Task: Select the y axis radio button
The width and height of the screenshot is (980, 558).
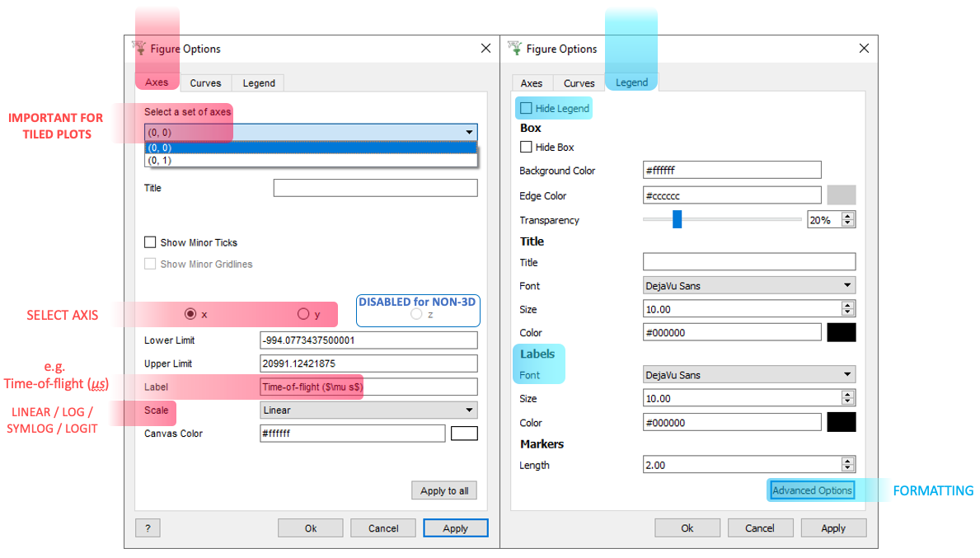Action: click(304, 314)
